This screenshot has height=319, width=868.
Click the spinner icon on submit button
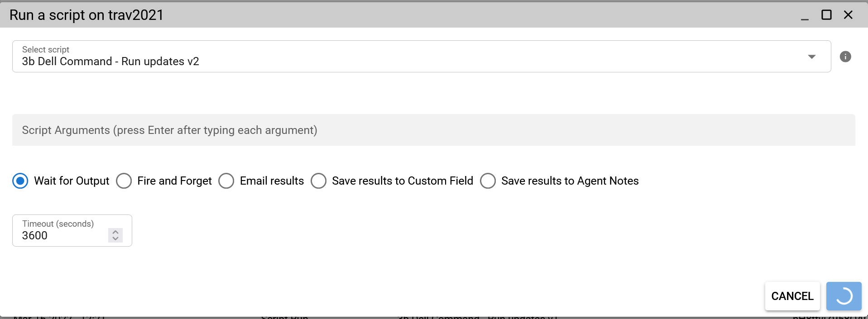[x=844, y=296]
